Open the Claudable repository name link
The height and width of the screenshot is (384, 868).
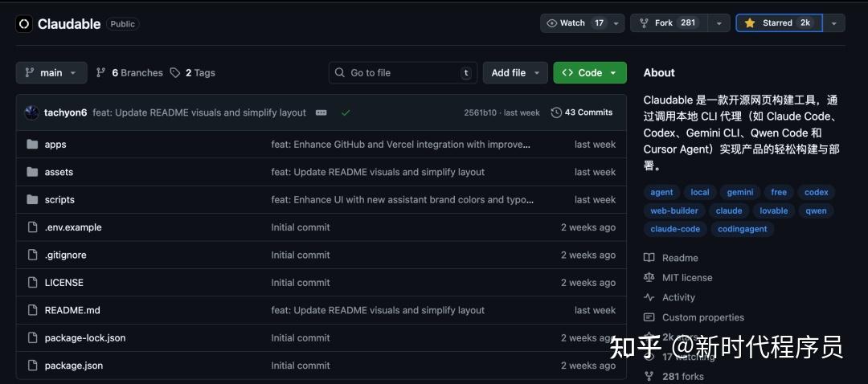pyautogui.click(x=69, y=24)
